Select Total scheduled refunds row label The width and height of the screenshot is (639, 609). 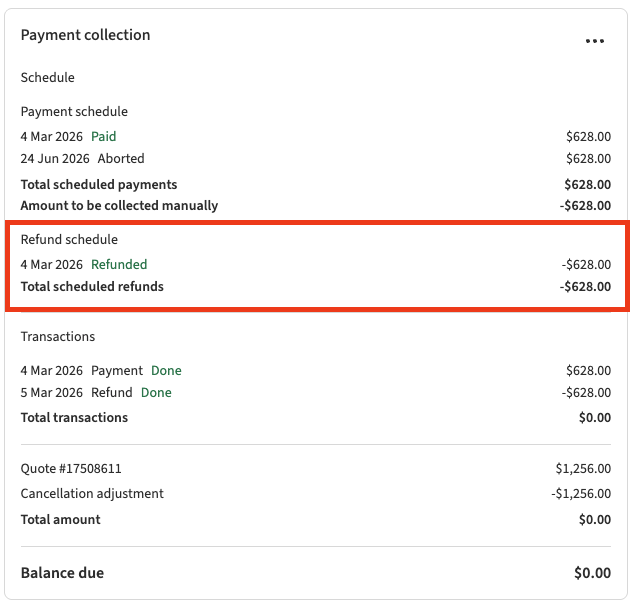click(x=92, y=287)
